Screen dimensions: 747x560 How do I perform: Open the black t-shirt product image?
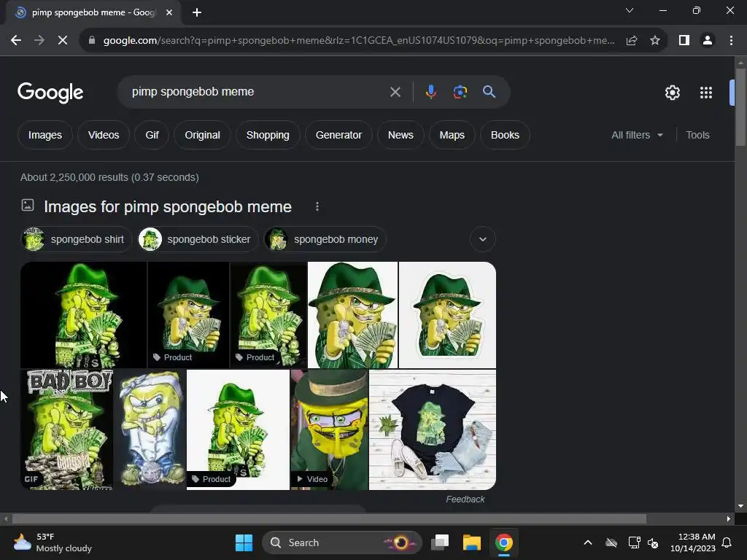click(x=433, y=429)
